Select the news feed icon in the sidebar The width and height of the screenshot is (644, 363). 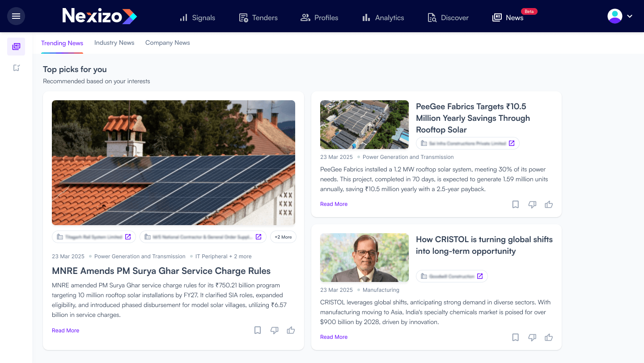click(16, 47)
